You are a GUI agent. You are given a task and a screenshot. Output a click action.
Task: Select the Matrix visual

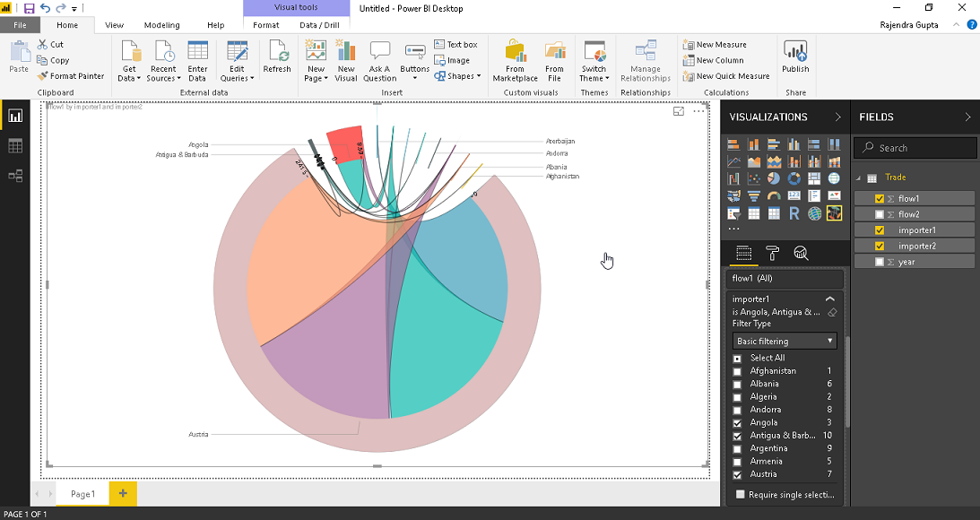coord(774,213)
